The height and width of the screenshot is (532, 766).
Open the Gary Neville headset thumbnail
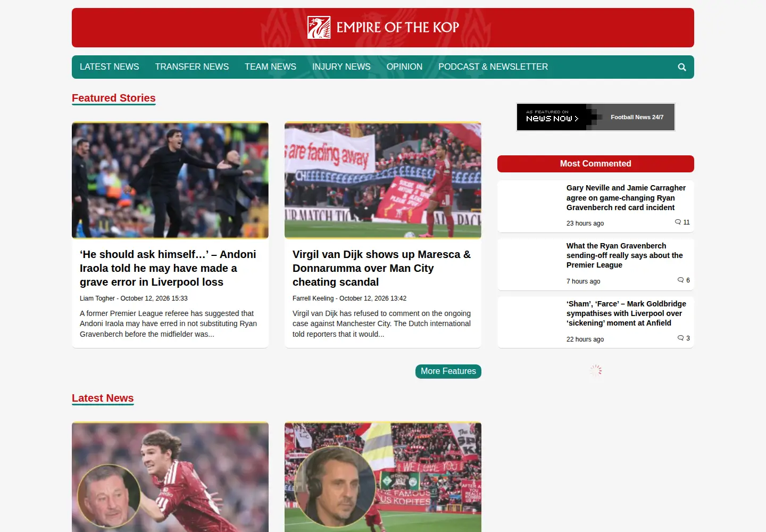point(383,477)
